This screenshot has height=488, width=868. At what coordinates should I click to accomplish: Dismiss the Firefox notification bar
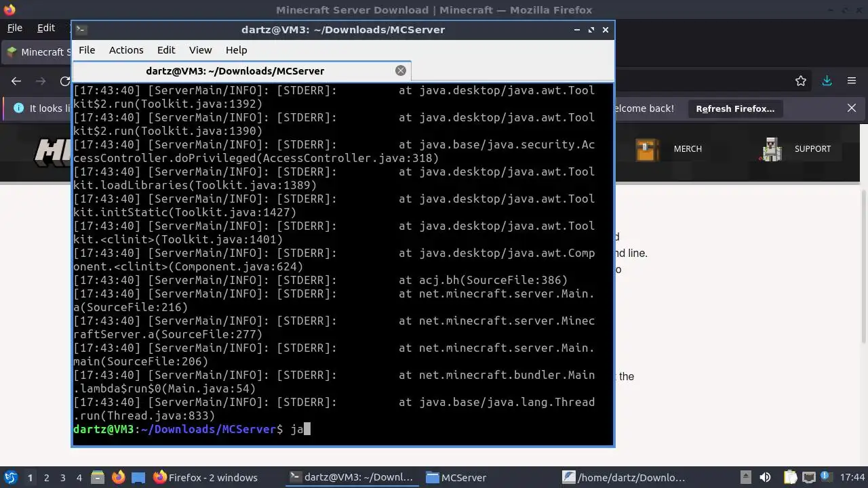pyautogui.click(x=852, y=108)
